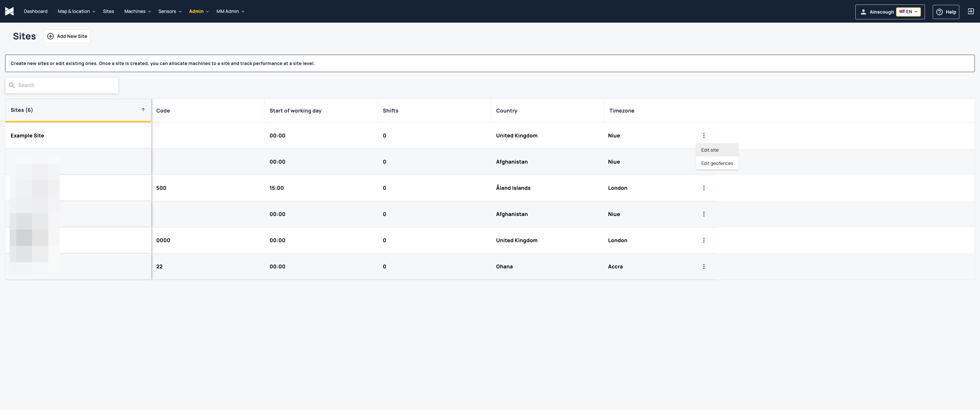
Task: Open the kebab menu for code 0000 row
Action: point(704,241)
